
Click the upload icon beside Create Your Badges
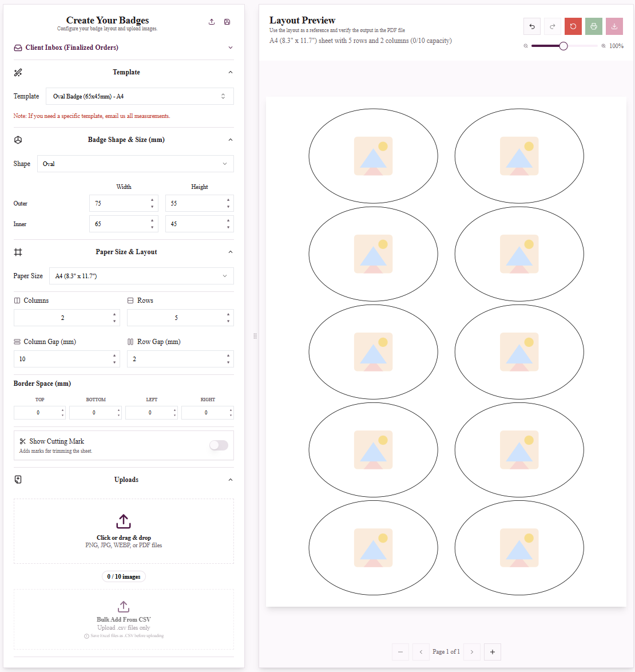pyautogui.click(x=212, y=21)
